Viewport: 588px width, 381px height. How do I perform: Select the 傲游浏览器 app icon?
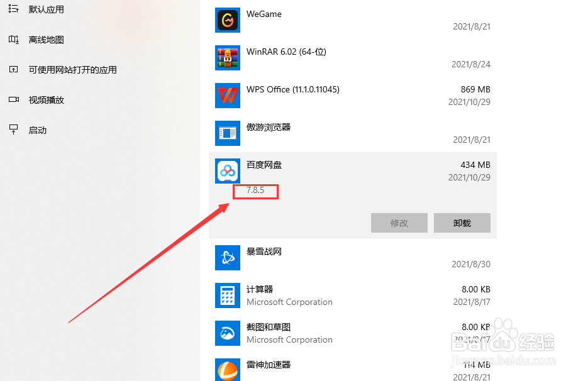(x=228, y=133)
